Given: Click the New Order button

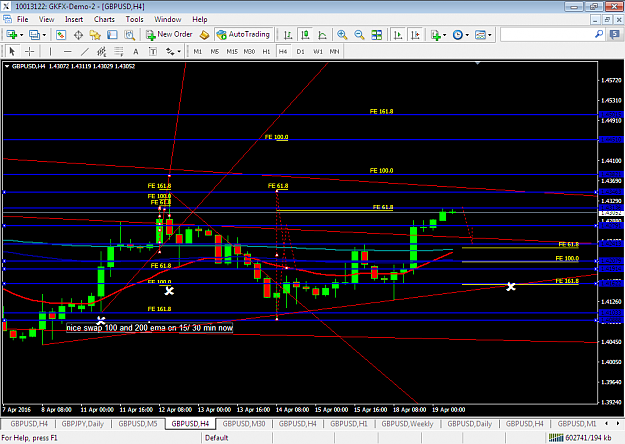Looking at the screenshot, I should click(169, 35).
